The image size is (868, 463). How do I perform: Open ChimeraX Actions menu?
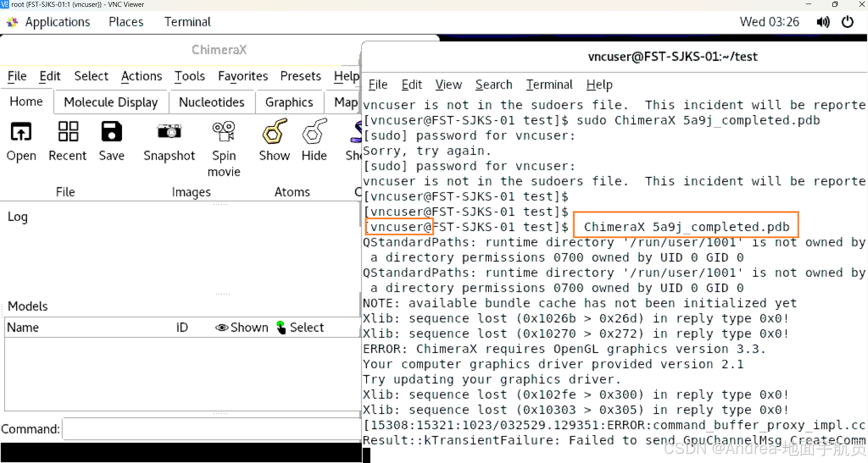(142, 76)
